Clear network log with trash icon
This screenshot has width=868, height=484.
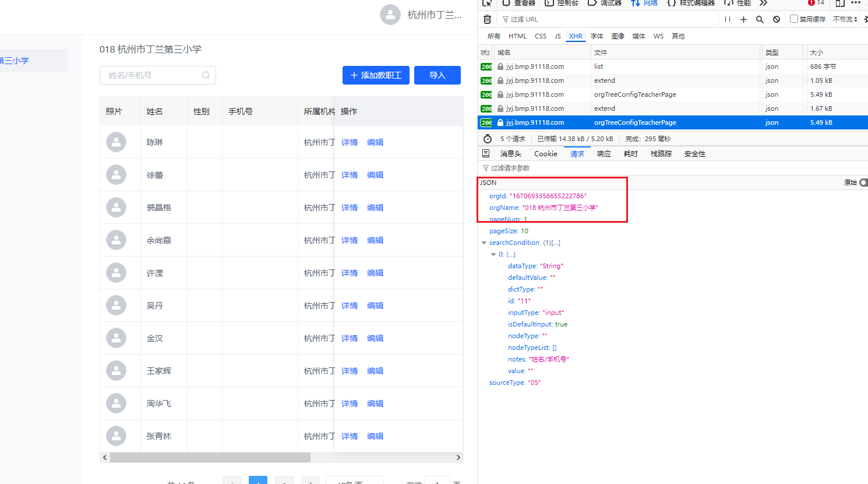488,19
